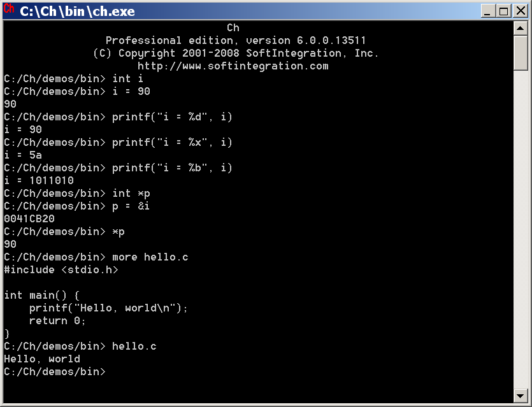Click the 0041CB20 pointer address output

point(29,218)
